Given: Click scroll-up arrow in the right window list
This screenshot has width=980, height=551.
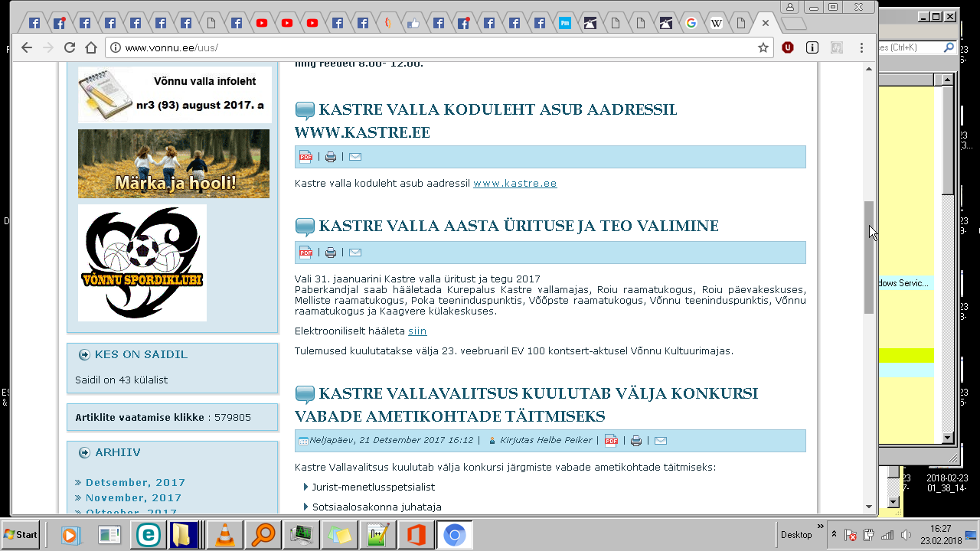Looking at the screenshot, I should (948, 80).
